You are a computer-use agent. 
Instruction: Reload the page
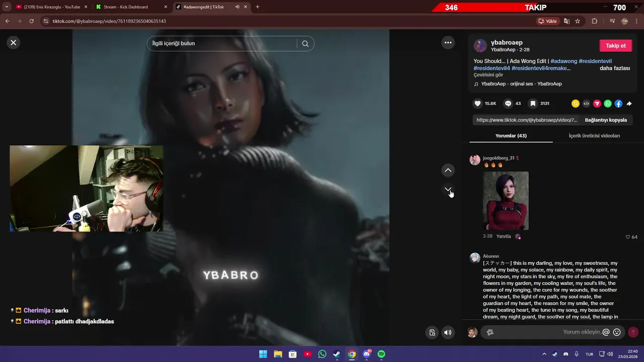(x=31, y=21)
